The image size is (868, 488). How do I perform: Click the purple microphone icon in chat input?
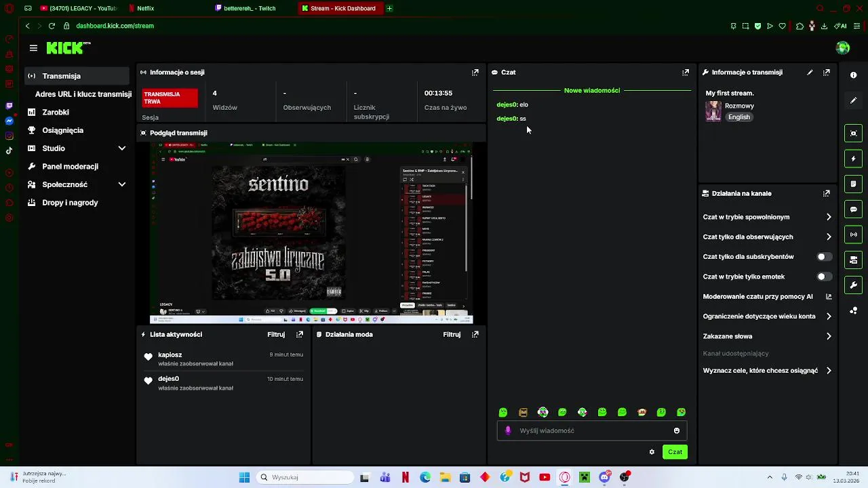[508, 430]
